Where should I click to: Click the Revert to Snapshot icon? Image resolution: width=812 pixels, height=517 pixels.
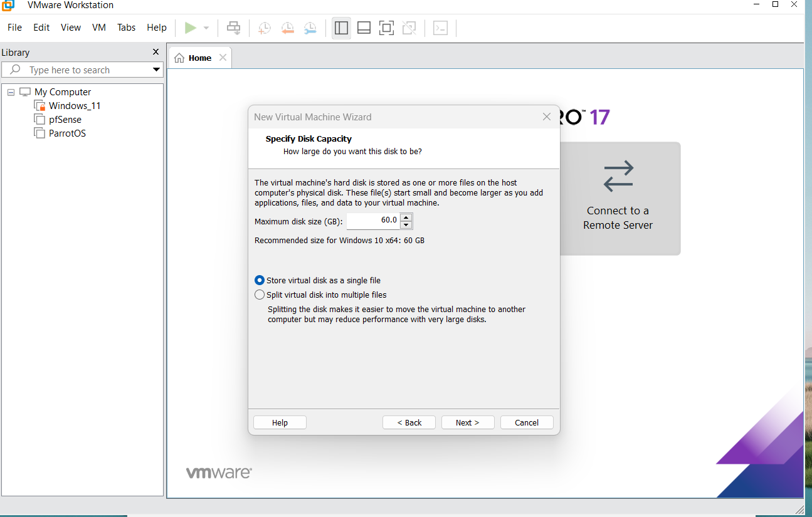[288, 28]
